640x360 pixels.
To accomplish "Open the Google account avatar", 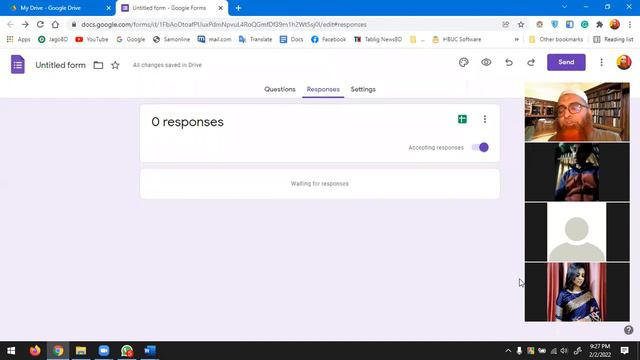I will click(624, 62).
